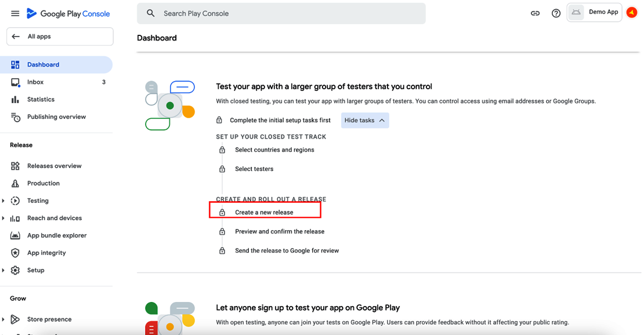Viewport: 644px width, 335px height.
Task: Open the Production page
Action: [43, 184]
